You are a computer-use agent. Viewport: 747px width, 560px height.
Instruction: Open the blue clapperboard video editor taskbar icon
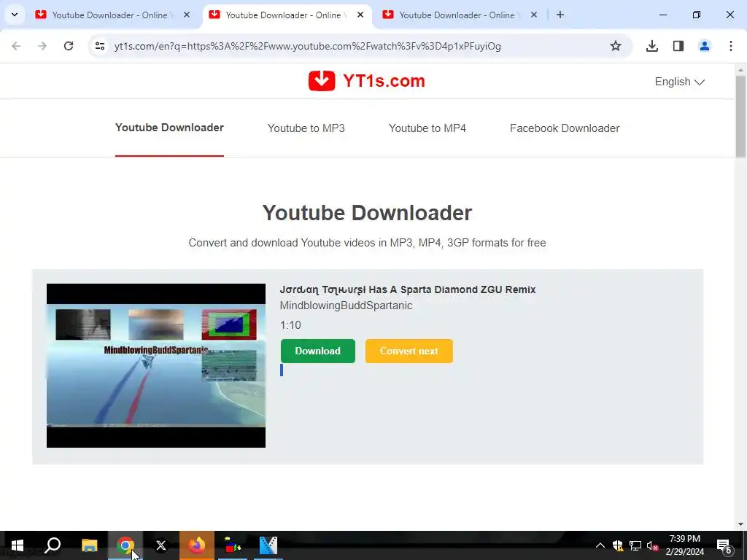268,545
